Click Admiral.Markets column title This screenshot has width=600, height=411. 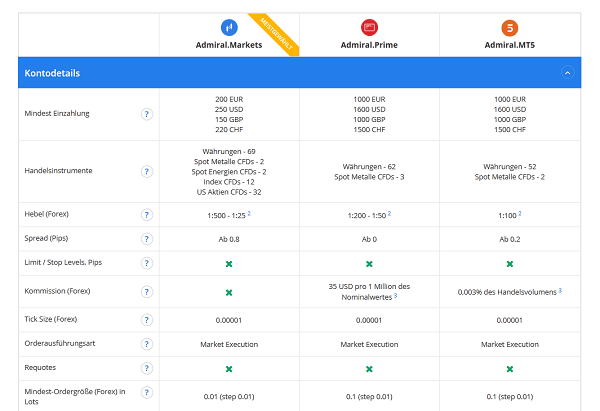coord(229,45)
